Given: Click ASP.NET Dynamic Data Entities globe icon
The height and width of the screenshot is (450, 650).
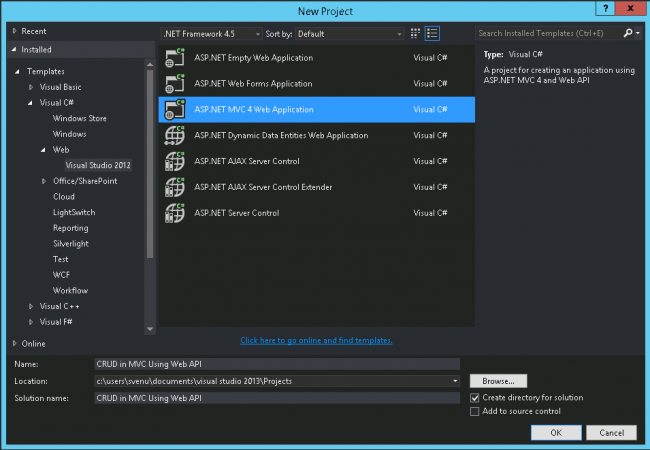Looking at the screenshot, I should pos(175,135).
